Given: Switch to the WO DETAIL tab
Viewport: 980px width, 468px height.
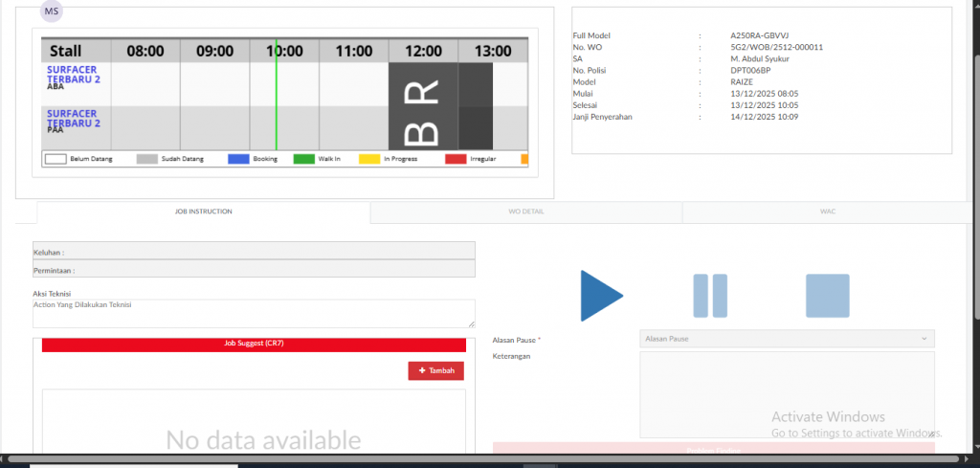Looking at the screenshot, I should (x=526, y=212).
